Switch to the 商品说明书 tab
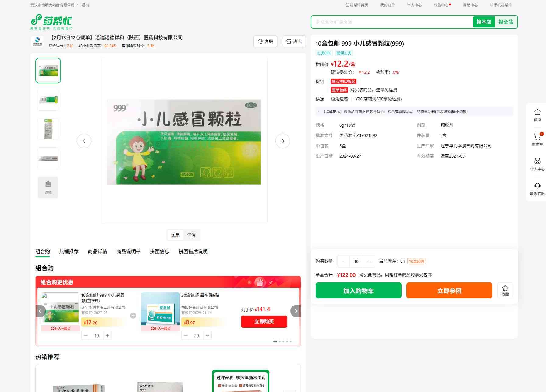 128,251
